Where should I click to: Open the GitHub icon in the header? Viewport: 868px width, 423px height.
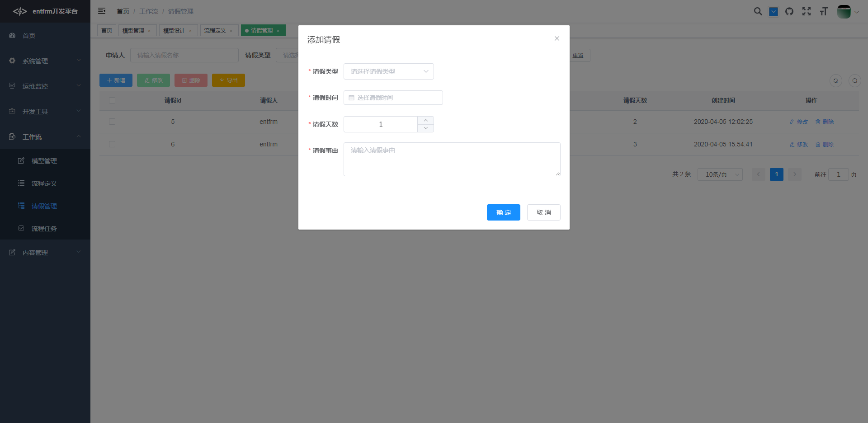[x=790, y=11]
